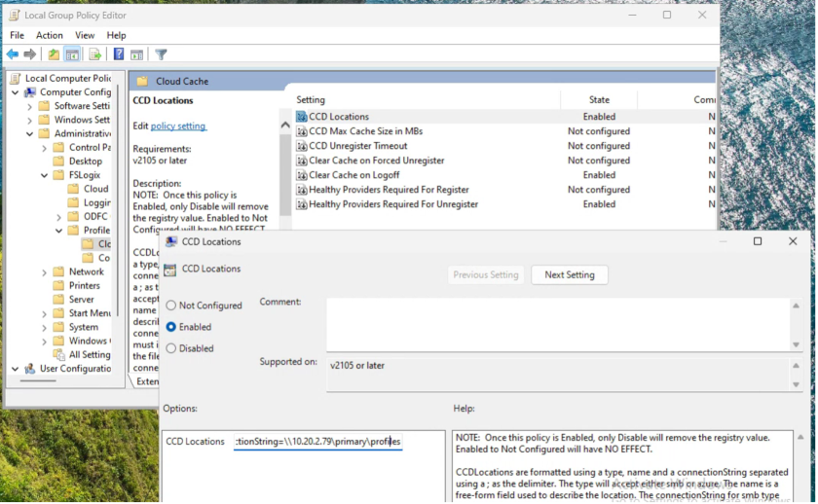Collapse the Computer Configuration tree node
818x504 pixels.
pos(16,92)
